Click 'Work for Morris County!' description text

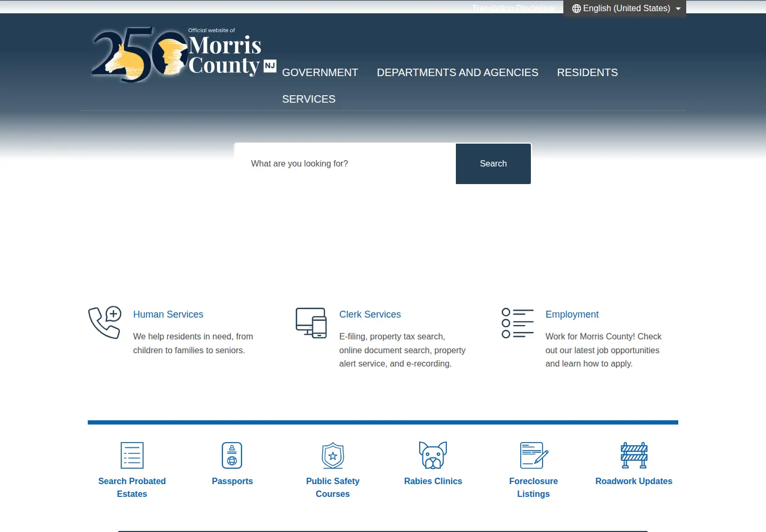pos(603,350)
